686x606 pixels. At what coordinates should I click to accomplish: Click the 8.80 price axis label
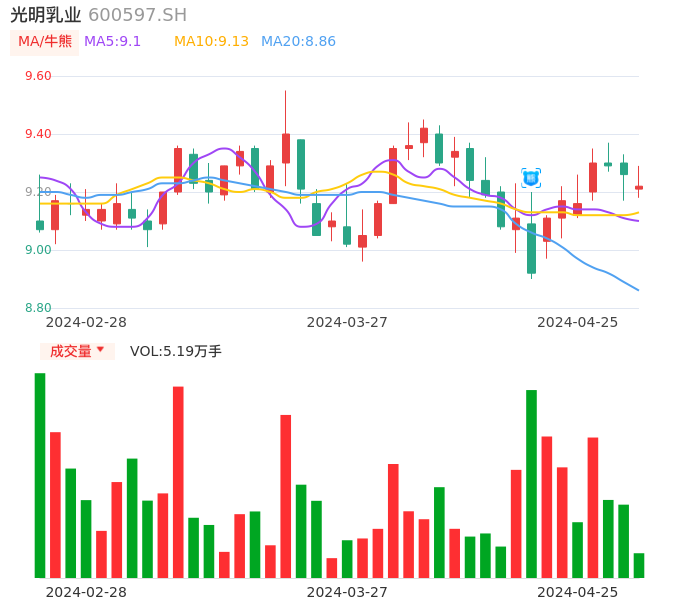[38, 308]
